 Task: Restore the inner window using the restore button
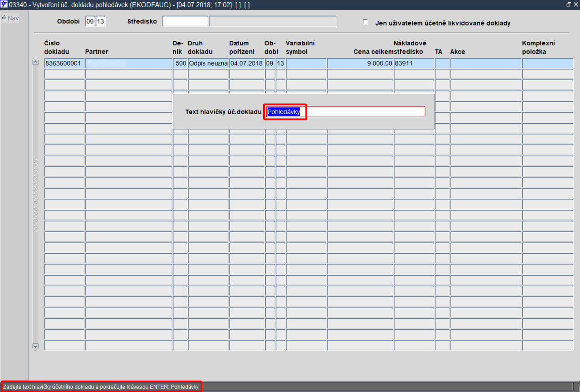click(x=569, y=4)
